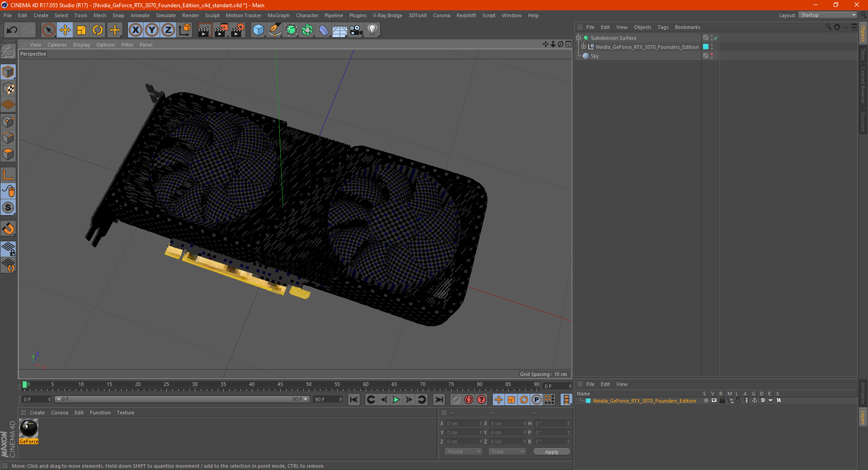The height and width of the screenshot is (470, 868).
Task: Open the World coordinate dropdown
Action: click(463, 451)
